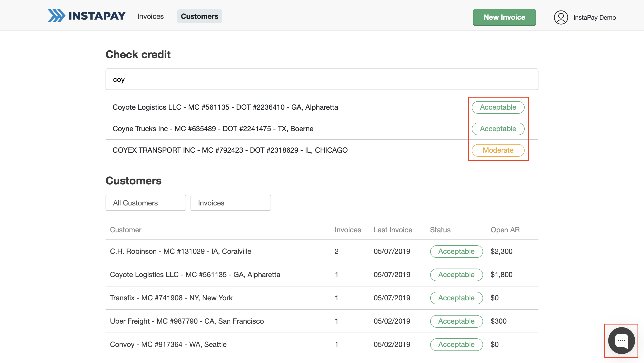Open Transfix customer row

322,298
